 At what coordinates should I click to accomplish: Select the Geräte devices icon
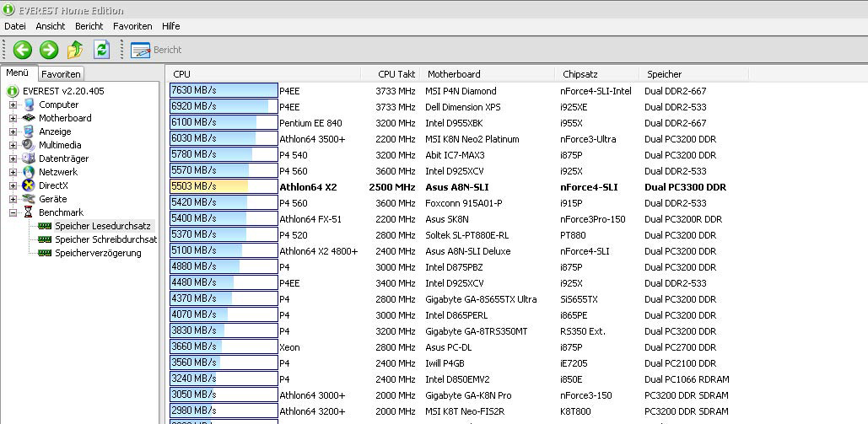29,199
